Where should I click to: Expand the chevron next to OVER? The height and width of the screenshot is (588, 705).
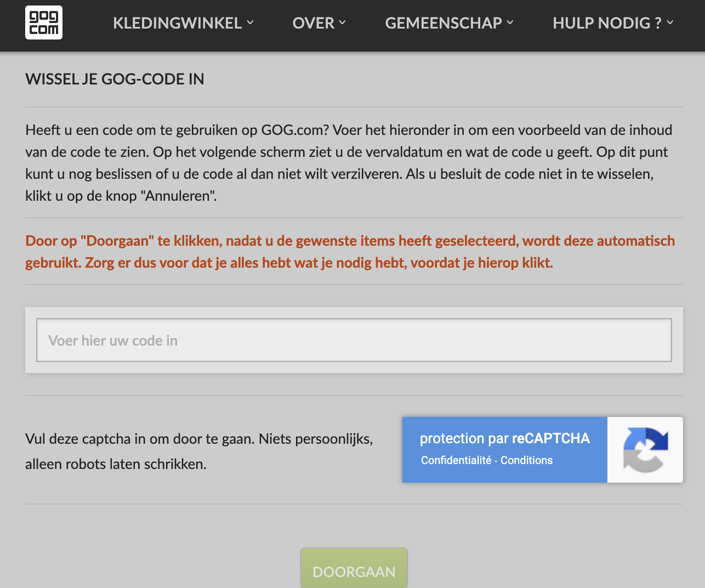(x=342, y=22)
